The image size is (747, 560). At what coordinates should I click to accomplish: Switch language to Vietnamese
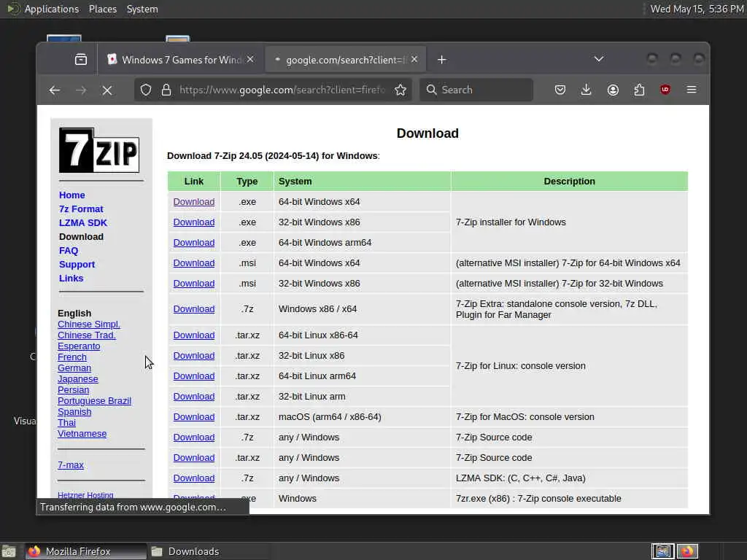tap(82, 434)
